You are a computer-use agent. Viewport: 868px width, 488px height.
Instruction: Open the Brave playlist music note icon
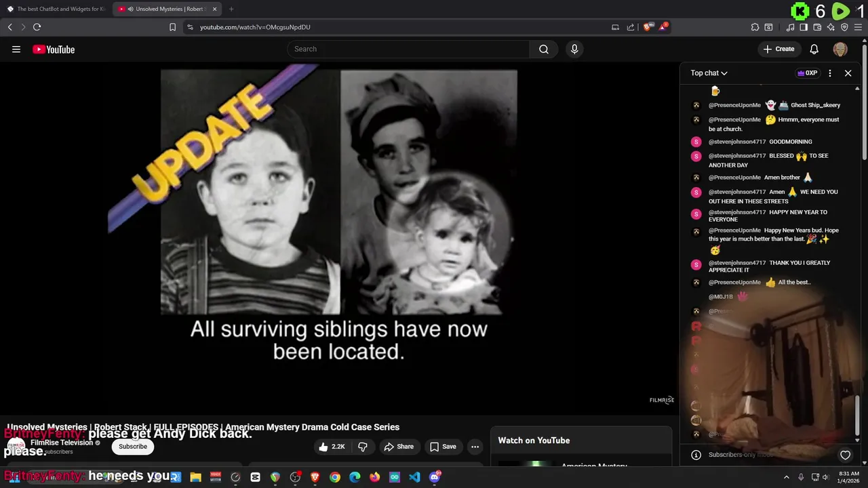point(790,27)
